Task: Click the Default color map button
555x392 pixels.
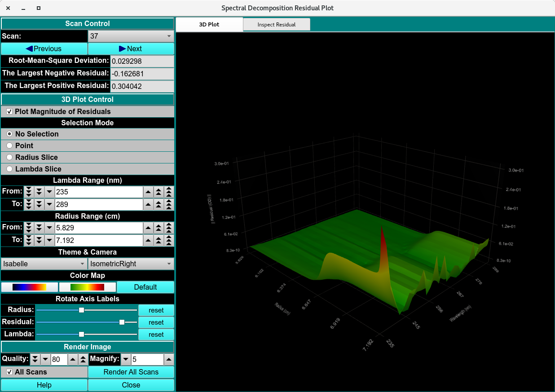Action: (x=145, y=287)
